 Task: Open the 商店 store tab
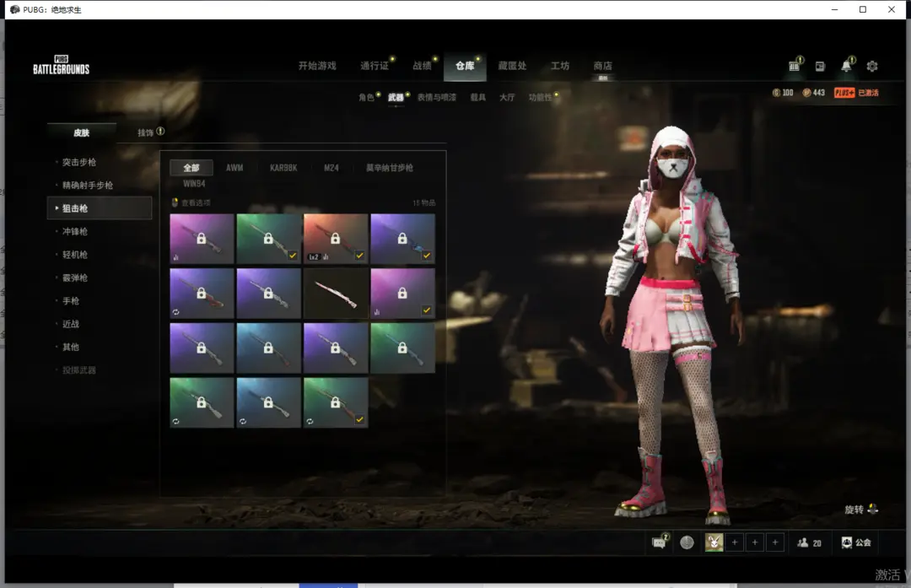click(602, 66)
